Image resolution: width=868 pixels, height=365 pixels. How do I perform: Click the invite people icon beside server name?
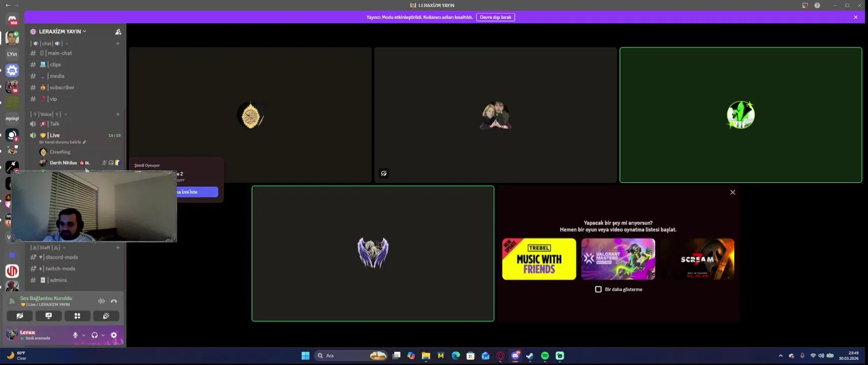tap(118, 31)
